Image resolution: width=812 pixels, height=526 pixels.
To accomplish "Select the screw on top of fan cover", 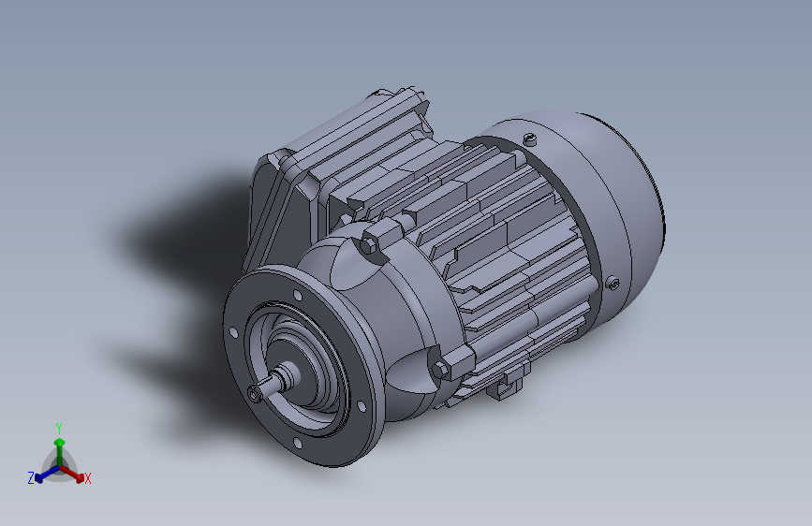I will (529, 139).
